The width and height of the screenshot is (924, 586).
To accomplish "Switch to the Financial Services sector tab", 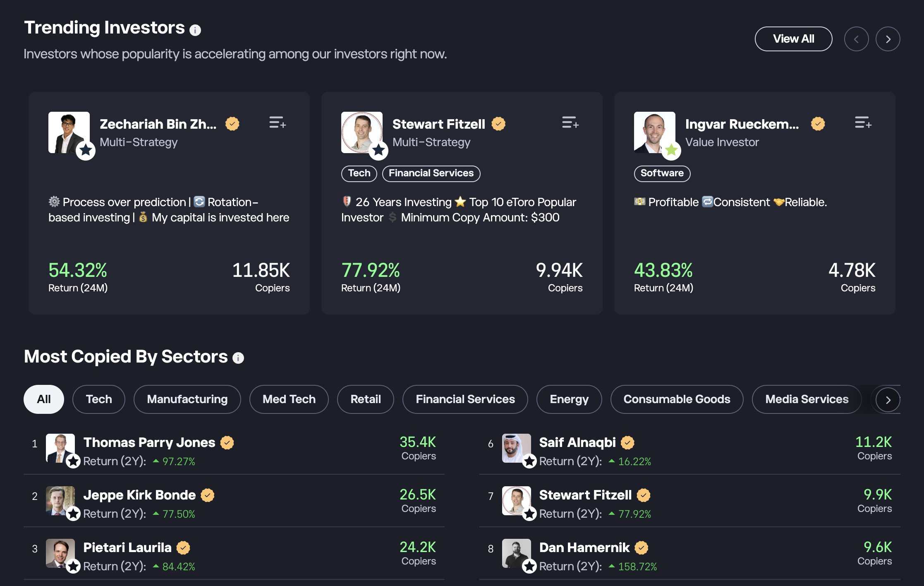I will tap(465, 399).
